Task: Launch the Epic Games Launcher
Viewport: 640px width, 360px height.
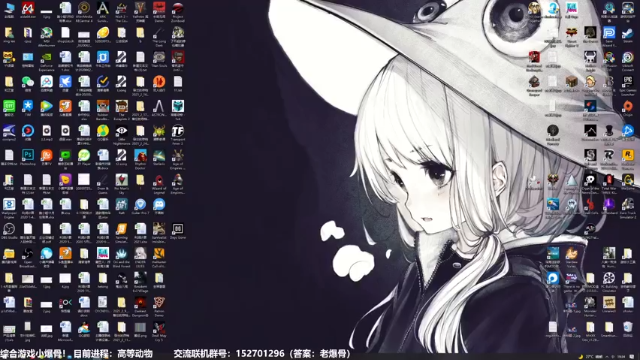Action: (x=628, y=85)
